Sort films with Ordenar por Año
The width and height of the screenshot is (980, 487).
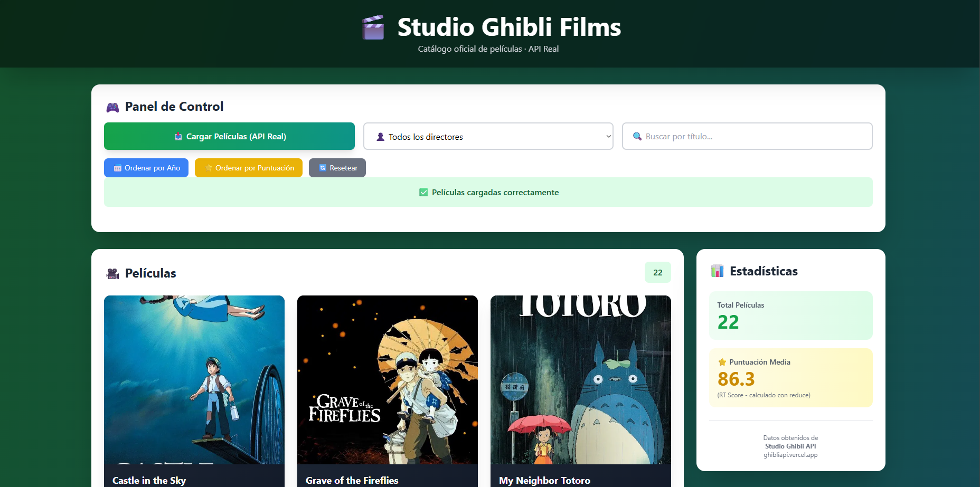[x=146, y=168]
